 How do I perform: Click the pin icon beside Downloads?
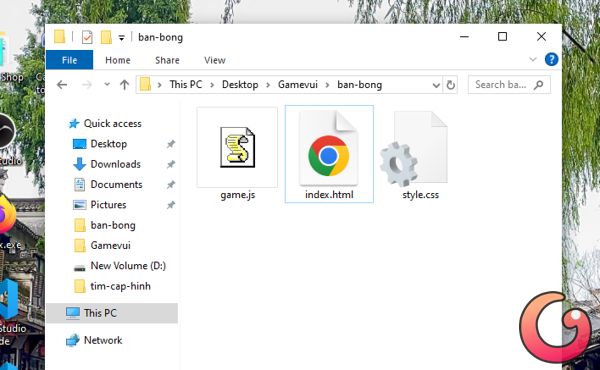[x=171, y=164]
